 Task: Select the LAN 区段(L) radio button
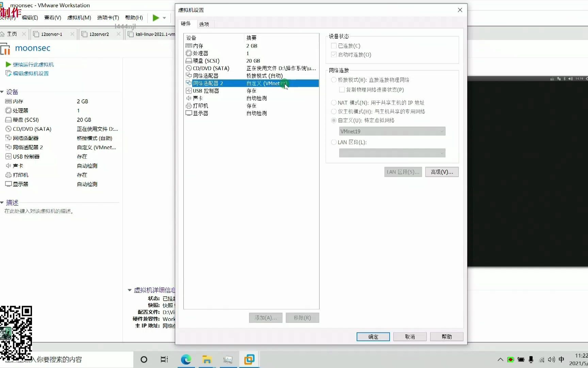(334, 142)
